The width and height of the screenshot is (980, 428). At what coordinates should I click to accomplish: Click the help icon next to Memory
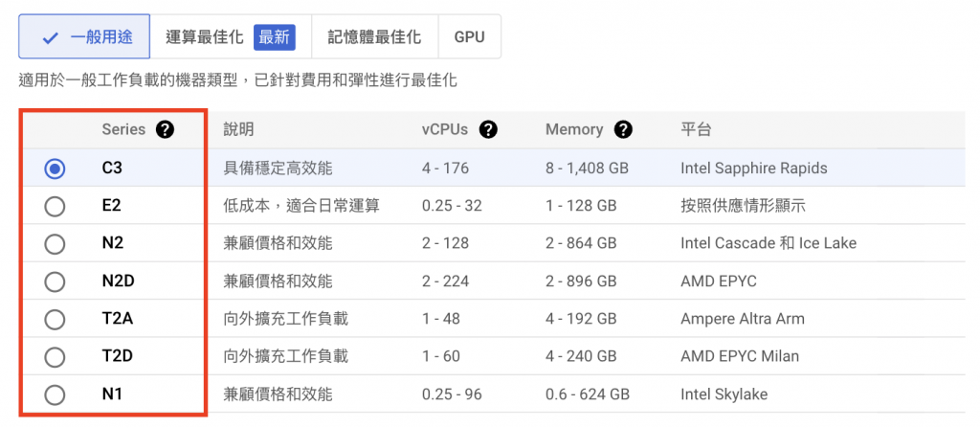(x=624, y=129)
